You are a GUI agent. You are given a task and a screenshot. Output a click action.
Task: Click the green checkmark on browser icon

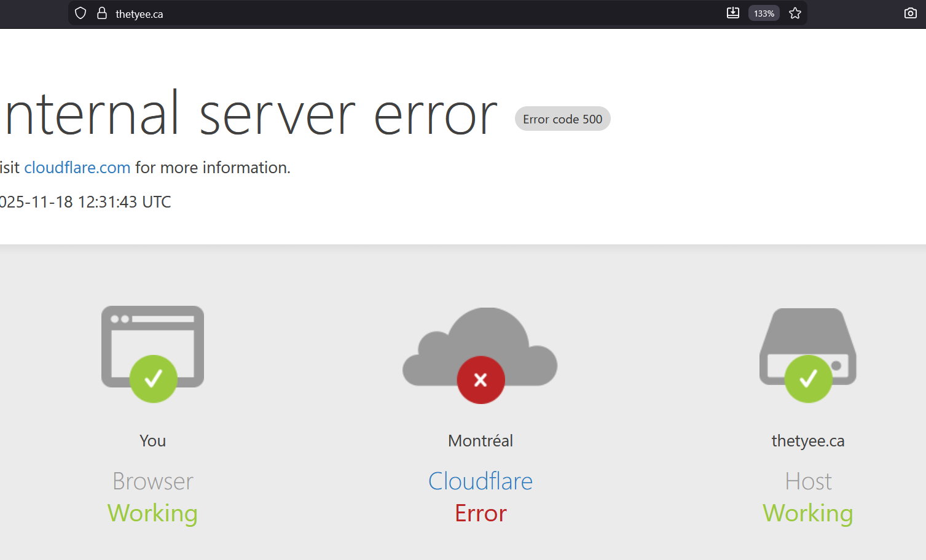[x=153, y=379]
